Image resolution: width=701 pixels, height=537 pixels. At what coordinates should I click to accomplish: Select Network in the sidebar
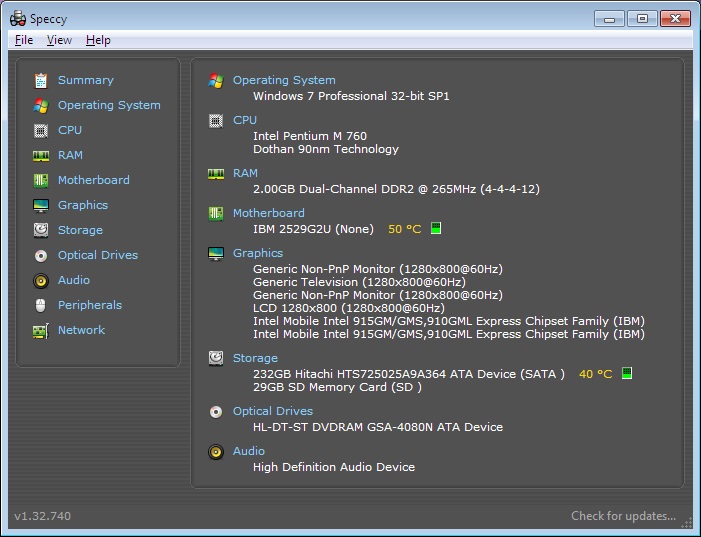[81, 330]
